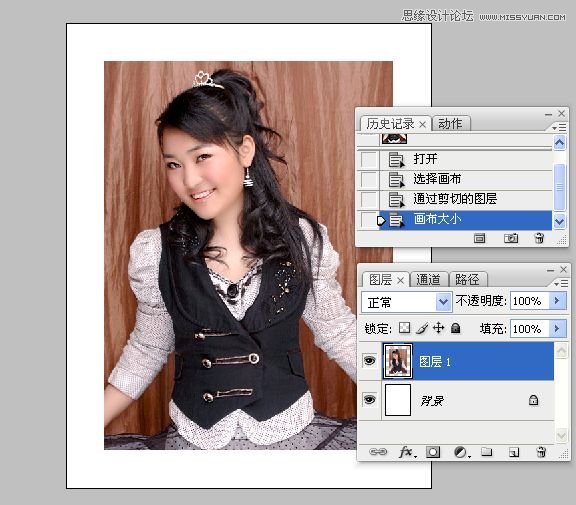Create new layer icon
This screenshot has width=576, height=505.
514,452
